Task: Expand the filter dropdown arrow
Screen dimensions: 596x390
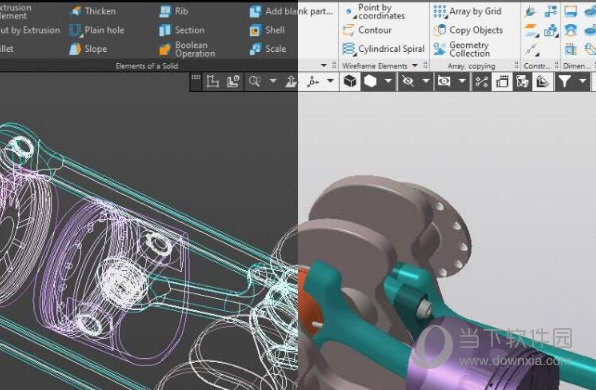Action: coord(582,81)
